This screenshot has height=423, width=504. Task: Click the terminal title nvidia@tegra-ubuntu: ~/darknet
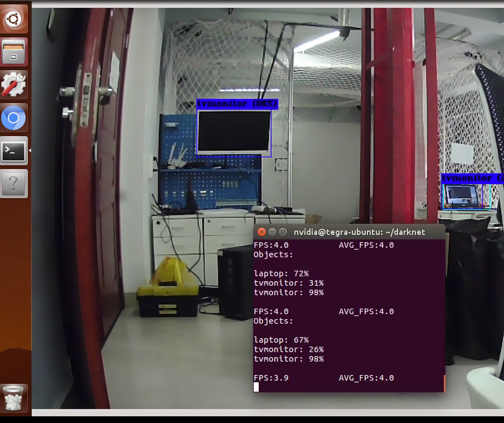360,232
